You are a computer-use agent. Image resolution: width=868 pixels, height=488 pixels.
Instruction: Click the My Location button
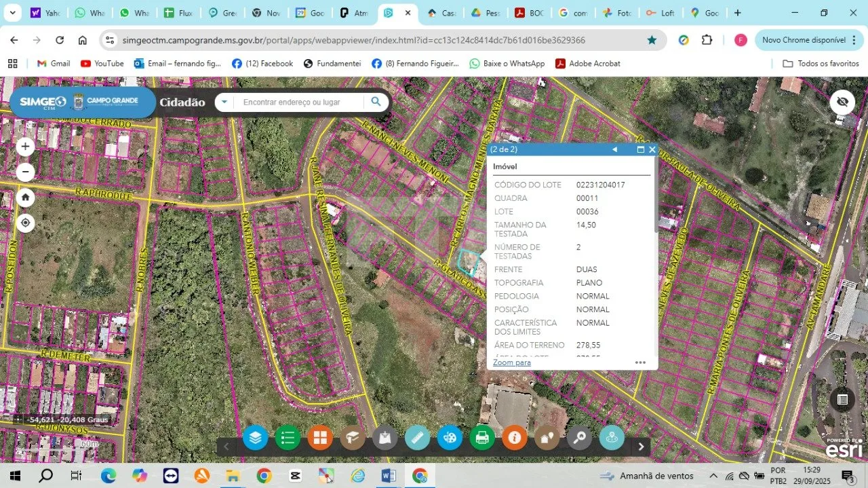point(26,223)
